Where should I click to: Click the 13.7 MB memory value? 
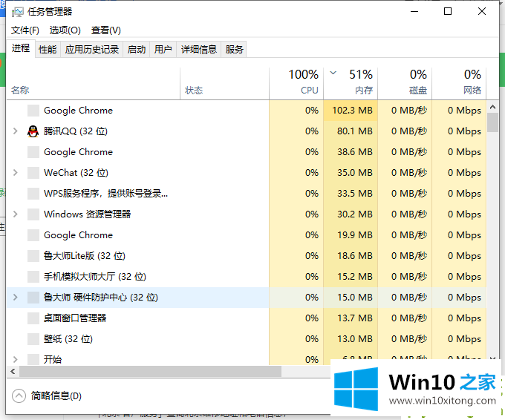tap(354, 318)
